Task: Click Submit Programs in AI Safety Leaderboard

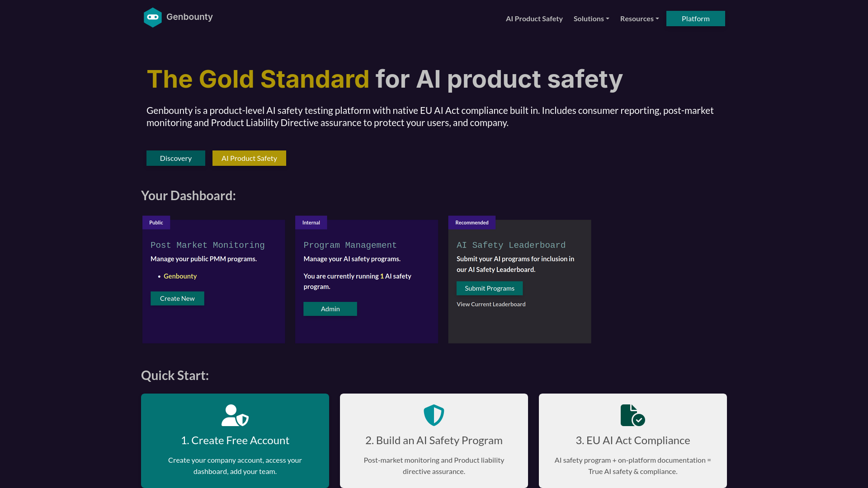Action: (x=489, y=288)
